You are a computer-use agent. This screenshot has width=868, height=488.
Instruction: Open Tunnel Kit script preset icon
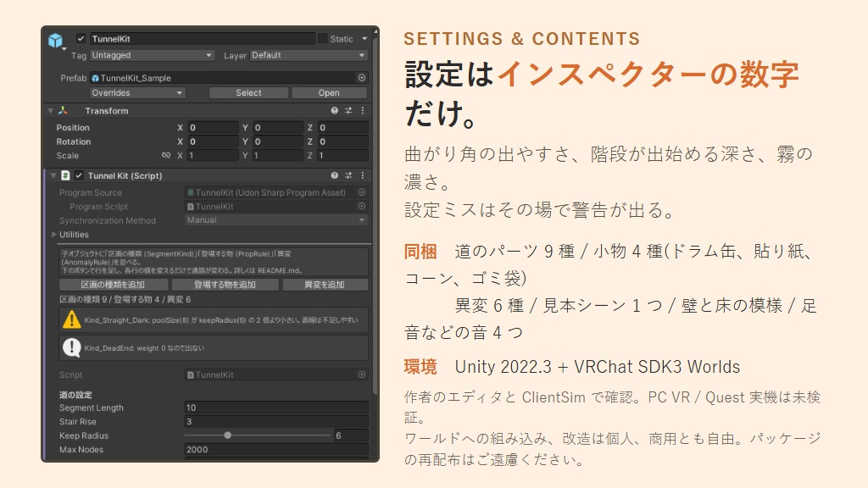coord(348,175)
